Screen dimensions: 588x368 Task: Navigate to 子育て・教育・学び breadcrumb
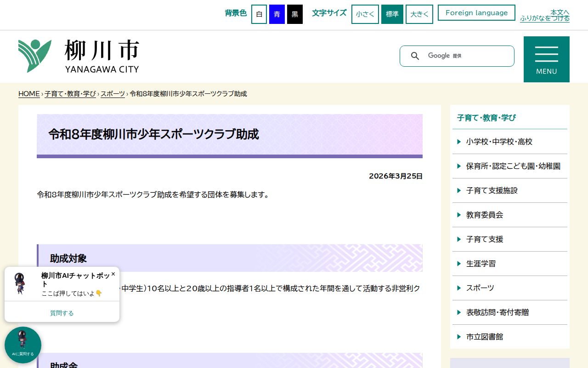70,93
